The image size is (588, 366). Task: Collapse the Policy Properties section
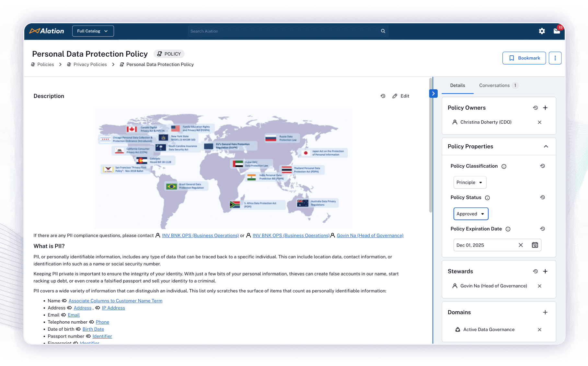click(546, 146)
